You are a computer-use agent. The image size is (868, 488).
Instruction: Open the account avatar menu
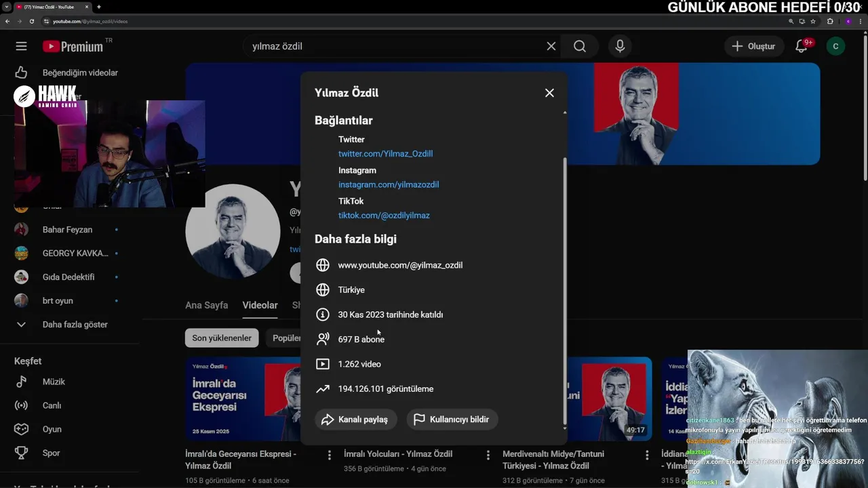(835, 46)
